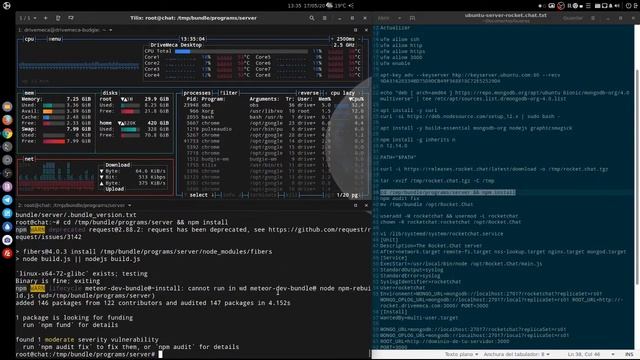Select the pulseaudio process row
The width and height of the screenshot is (640, 360).
273,129
